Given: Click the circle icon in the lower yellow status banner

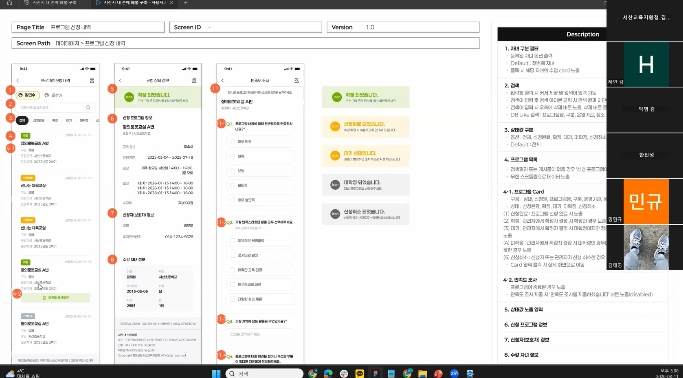Looking at the screenshot, I should [335, 155].
